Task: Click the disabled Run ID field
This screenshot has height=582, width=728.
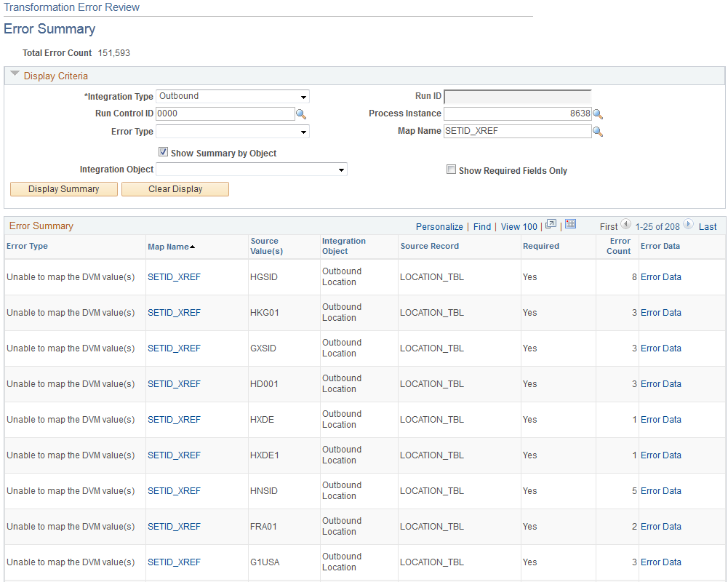Action: [x=518, y=97]
